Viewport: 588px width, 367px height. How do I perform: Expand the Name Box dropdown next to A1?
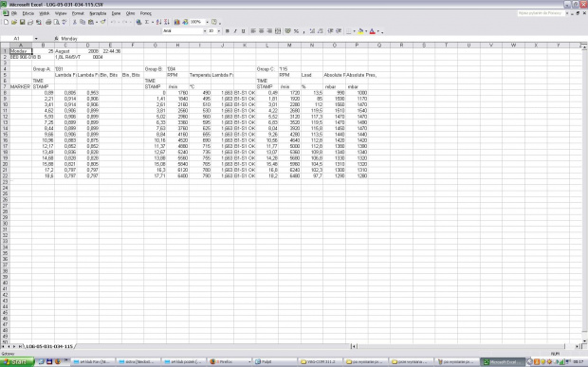click(36, 39)
